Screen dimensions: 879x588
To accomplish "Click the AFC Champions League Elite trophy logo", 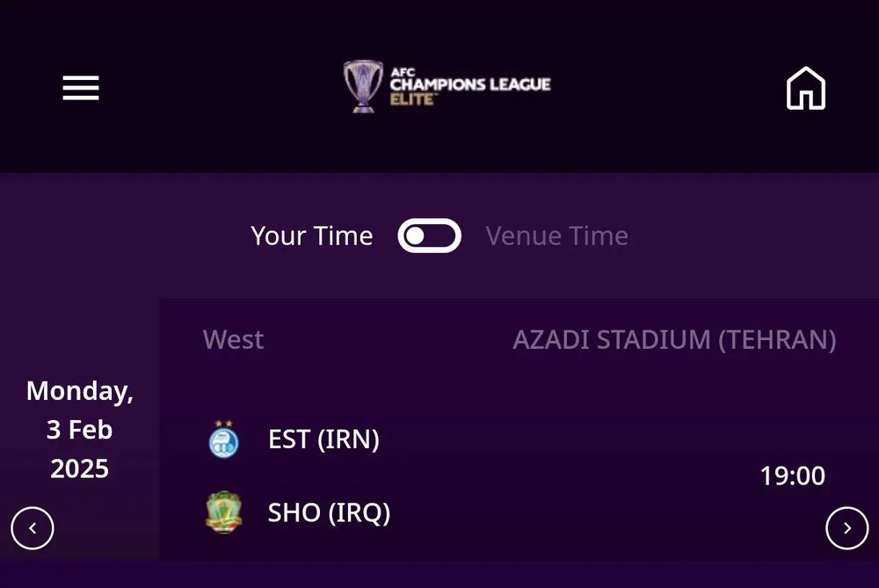I will click(x=363, y=86).
